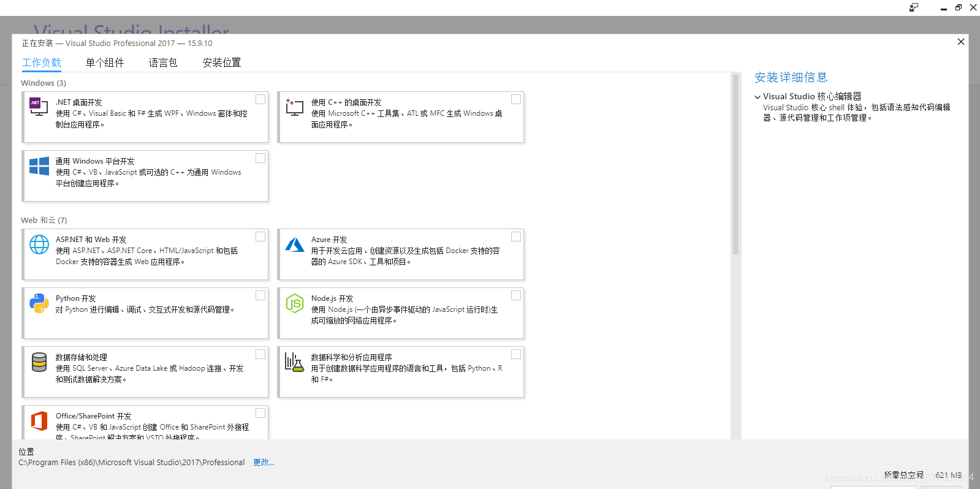Screen dimensions: 980x489
Task: Switch to the 语言包 tab
Action: [163, 63]
